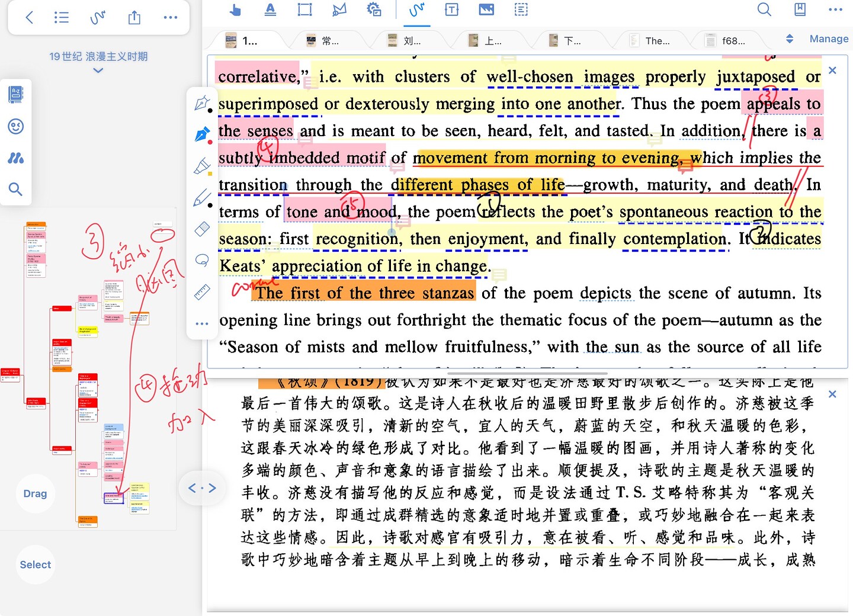The image size is (853, 616).
Task: Click highlighted 'movement from morning to evening'
Action: click(x=546, y=158)
